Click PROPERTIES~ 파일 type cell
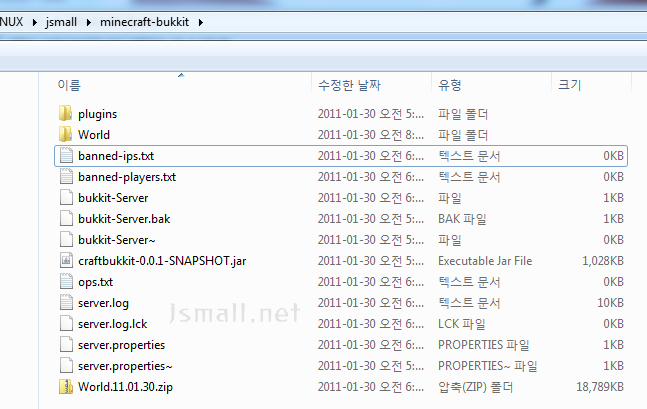 pos(488,366)
